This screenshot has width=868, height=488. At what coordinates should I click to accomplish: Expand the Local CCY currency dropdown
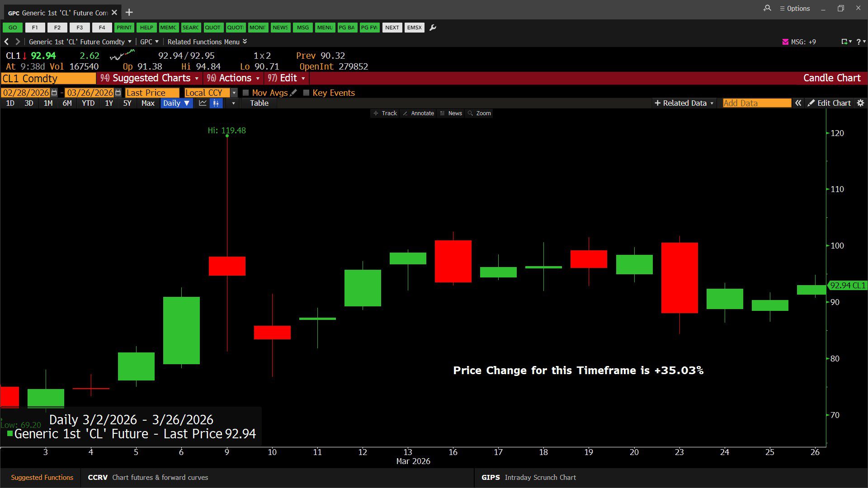tap(234, 93)
